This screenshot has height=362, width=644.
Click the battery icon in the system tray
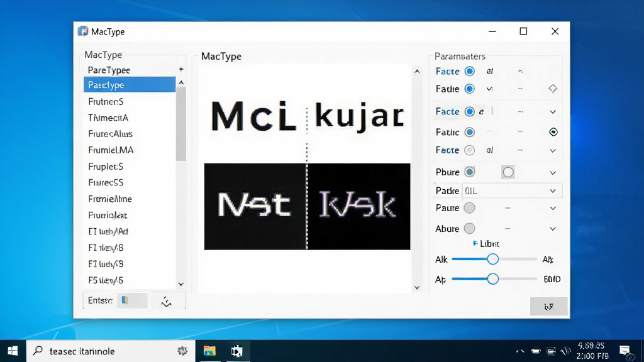pos(536,351)
